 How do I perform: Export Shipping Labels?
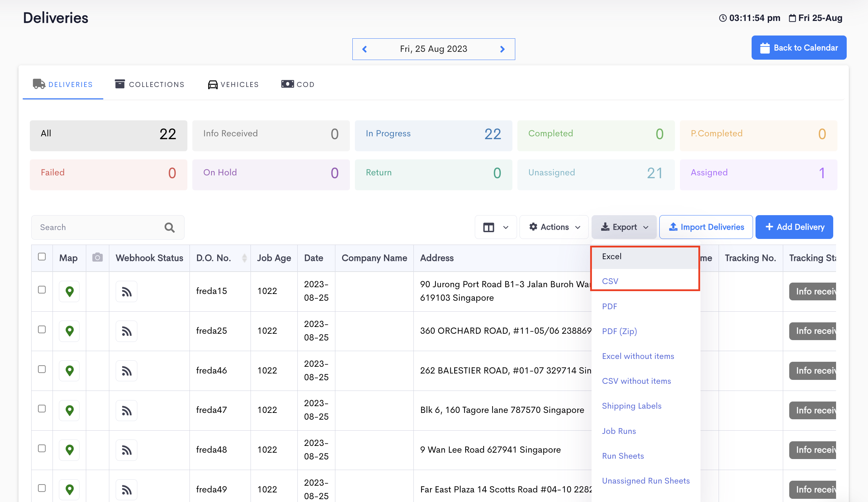pyautogui.click(x=645, y=406)
